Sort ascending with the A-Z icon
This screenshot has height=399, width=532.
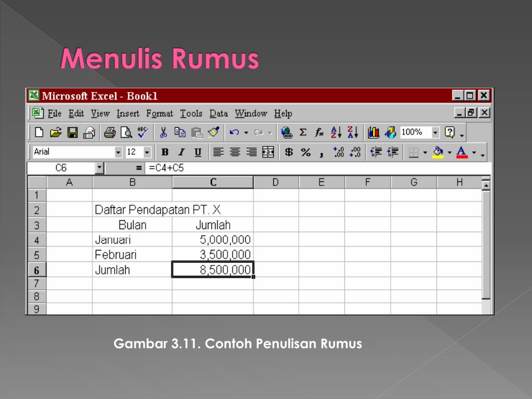click(336, 132)
